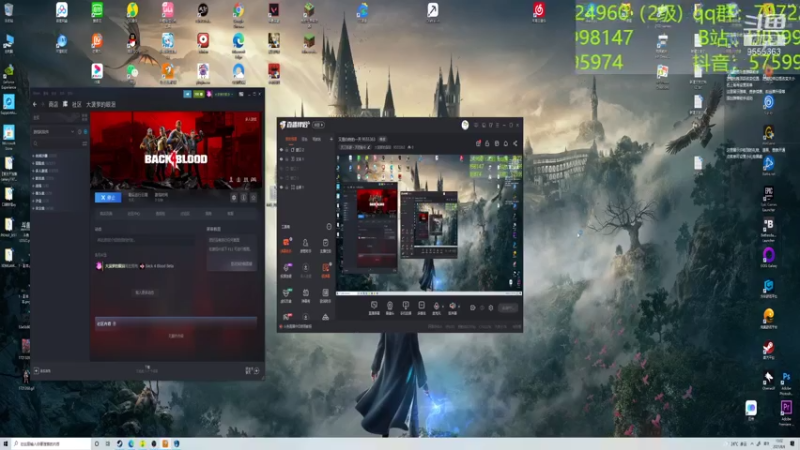Toggle visibility of fourth streaming source
Viewport: 800px width, 450px height.
(x=282, y=178)
